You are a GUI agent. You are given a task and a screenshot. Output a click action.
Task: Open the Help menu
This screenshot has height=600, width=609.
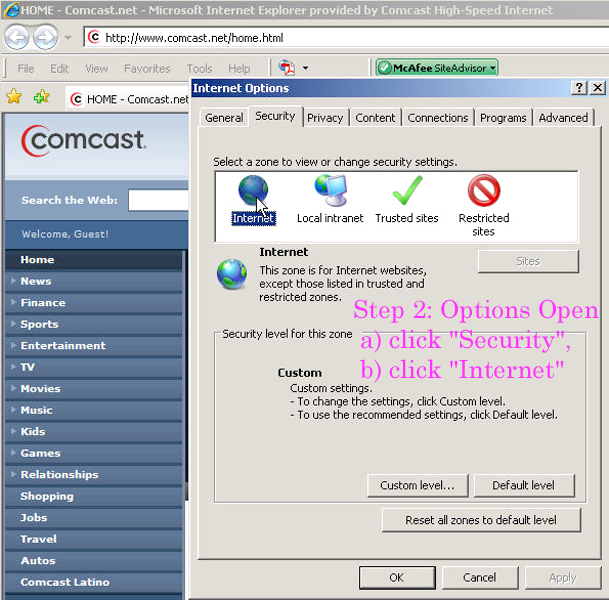coord(239,69)
